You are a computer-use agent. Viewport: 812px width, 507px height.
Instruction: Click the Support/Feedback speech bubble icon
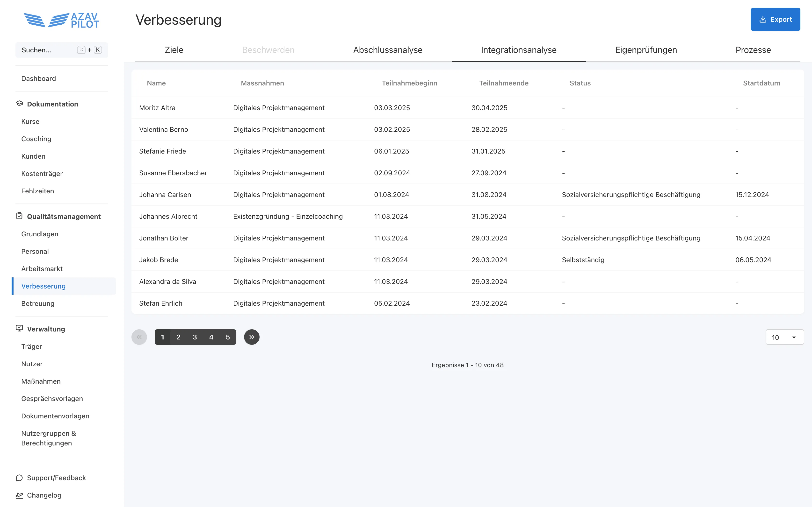pos(19,478)
